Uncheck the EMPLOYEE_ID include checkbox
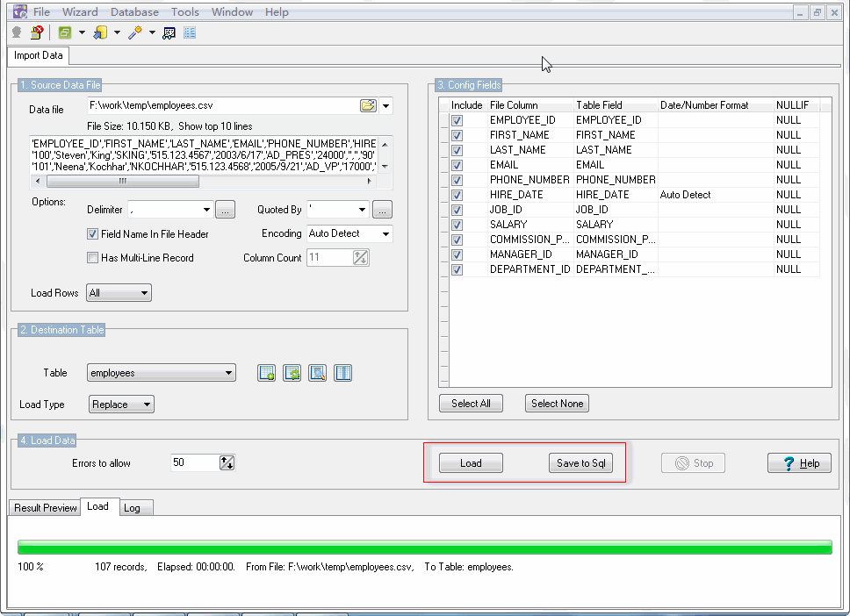 point(457,120)
